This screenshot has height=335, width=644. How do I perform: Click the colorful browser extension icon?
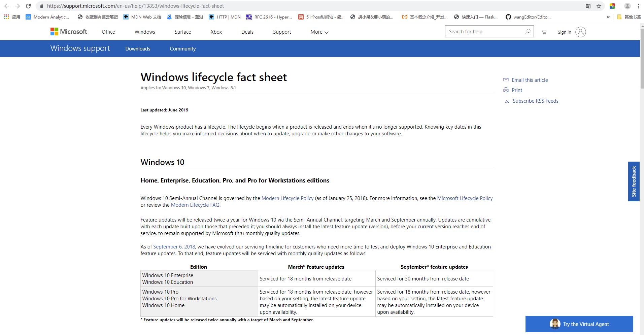(x=612, y=6)
